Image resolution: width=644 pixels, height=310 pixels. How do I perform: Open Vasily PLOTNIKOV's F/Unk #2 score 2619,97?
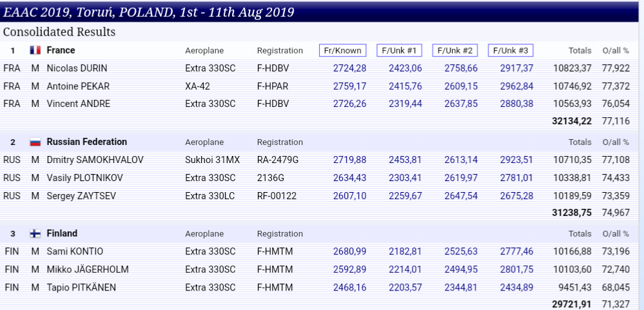(461, 177)
